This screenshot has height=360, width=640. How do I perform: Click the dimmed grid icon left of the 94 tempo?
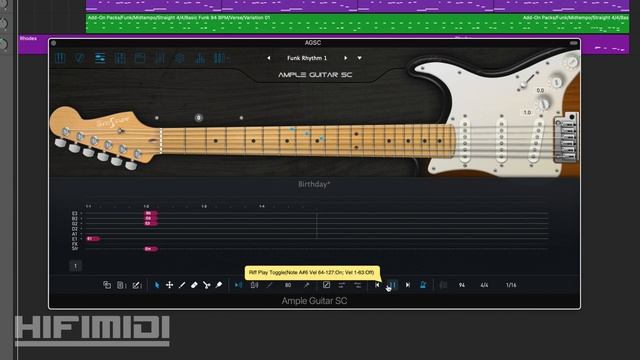(443, 285)
